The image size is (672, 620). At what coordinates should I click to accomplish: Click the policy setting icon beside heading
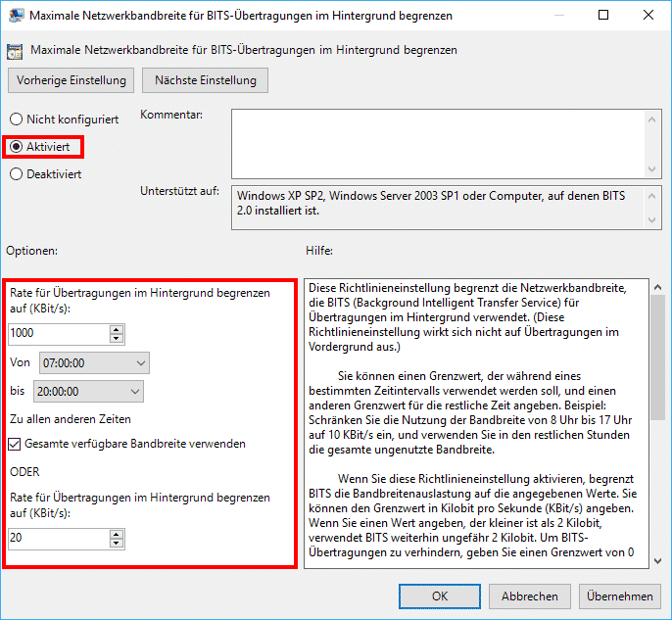pyautogui.click(x=15, y=51)
